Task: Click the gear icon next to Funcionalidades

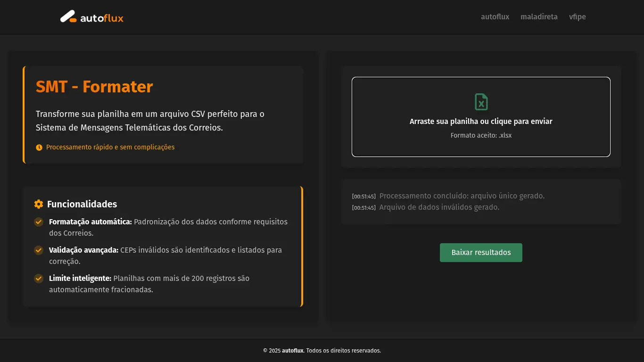Action: tap(38, 204)
